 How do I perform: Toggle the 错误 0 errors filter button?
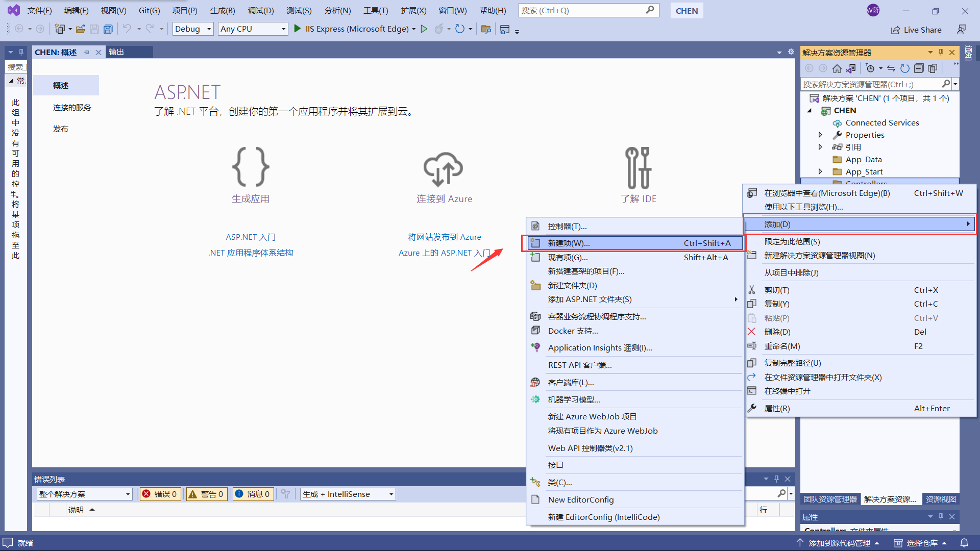coord(160,494)
